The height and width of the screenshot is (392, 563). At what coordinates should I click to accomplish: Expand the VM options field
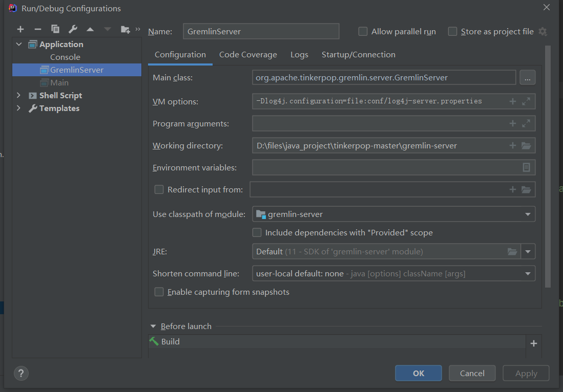526,101
